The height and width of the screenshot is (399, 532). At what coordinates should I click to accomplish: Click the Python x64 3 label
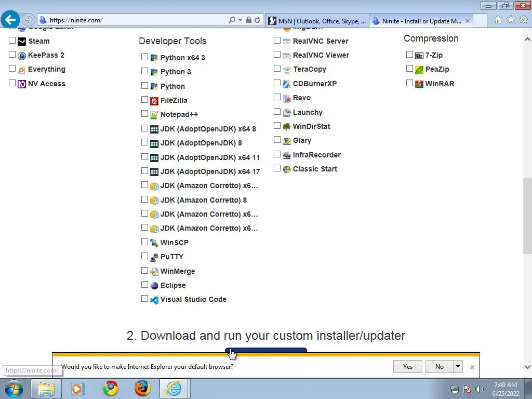pyautogui.click(x=182, y=58)
